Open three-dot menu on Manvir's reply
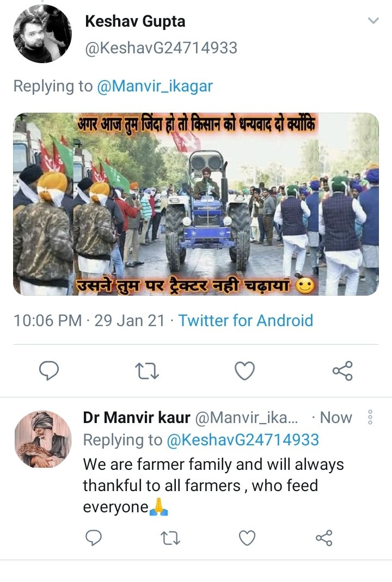Image resolution: width=392 pixels, height=582 pixels. pyautogui.click(x=370, y=418)
